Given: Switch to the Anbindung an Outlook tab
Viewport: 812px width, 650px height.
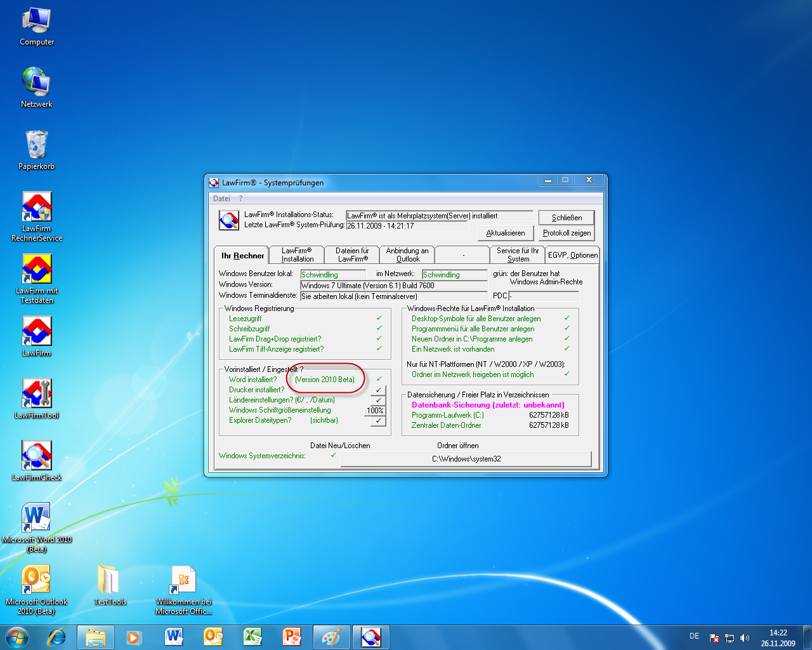Looking at the screenshot, I should (407, 255).
